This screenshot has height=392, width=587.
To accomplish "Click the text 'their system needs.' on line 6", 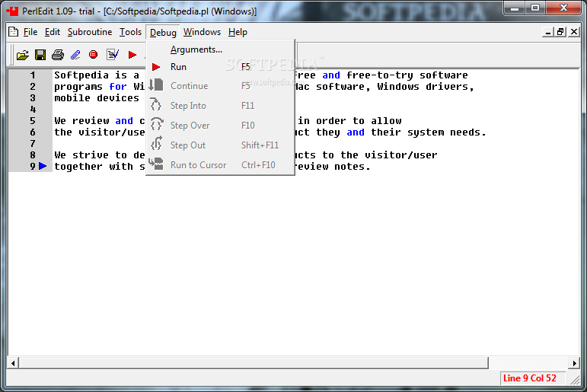I will tap(429, 132).
